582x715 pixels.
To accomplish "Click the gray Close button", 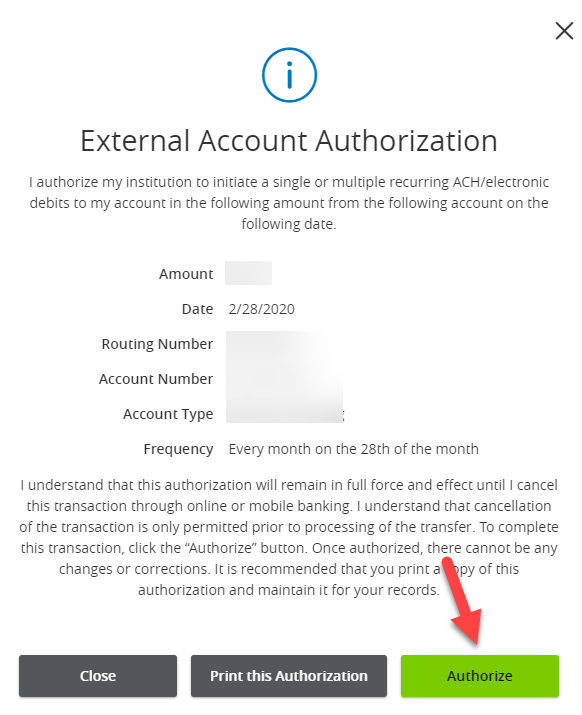I will pos(98,676).
